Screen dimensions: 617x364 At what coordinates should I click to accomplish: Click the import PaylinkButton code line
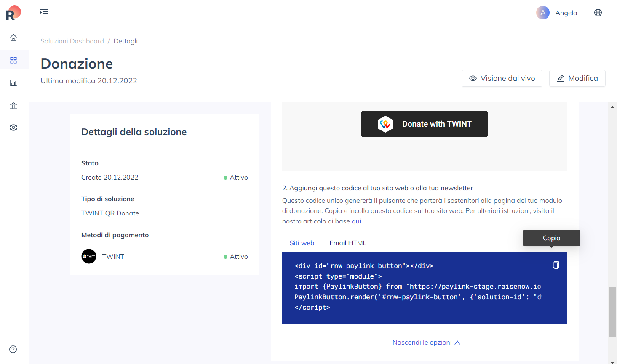[419, 287]
